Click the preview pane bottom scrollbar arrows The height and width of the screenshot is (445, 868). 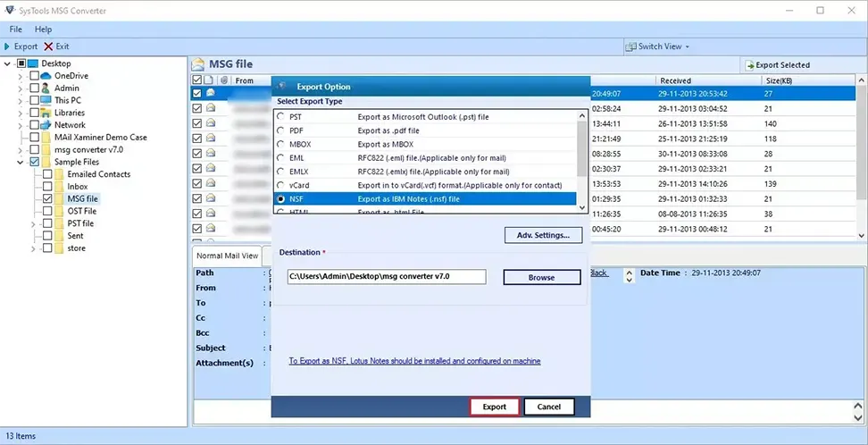tap(858, 412)
